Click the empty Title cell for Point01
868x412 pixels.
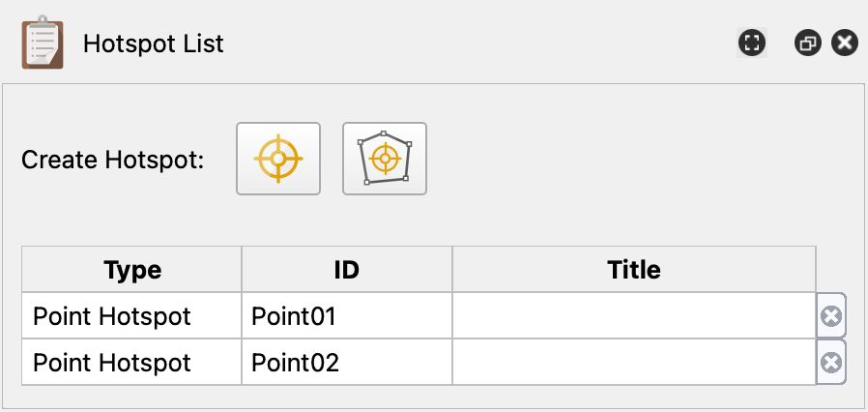(x=633, y=316)
